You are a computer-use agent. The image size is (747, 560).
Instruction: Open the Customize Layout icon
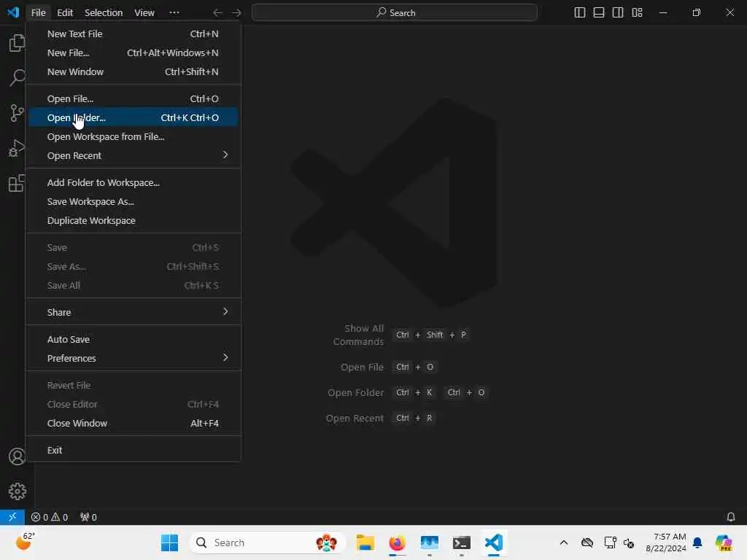[x=637, y=12]
